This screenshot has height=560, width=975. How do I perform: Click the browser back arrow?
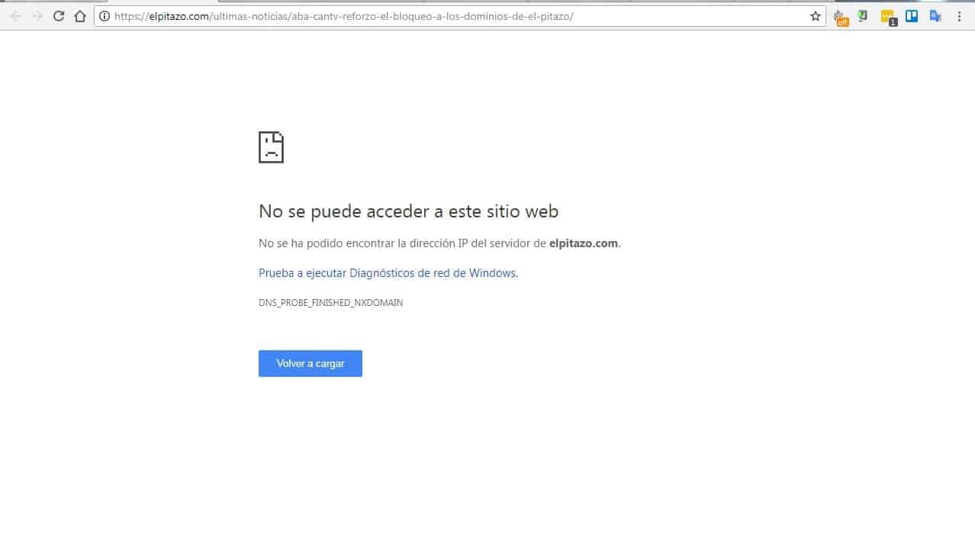pos(16,16)
